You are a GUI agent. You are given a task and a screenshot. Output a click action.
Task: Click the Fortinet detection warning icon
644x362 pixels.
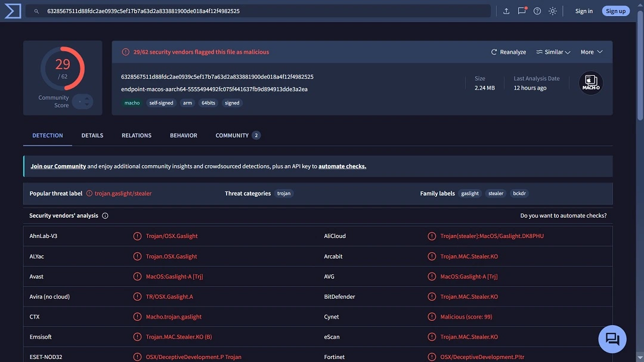tap(432, 357)
